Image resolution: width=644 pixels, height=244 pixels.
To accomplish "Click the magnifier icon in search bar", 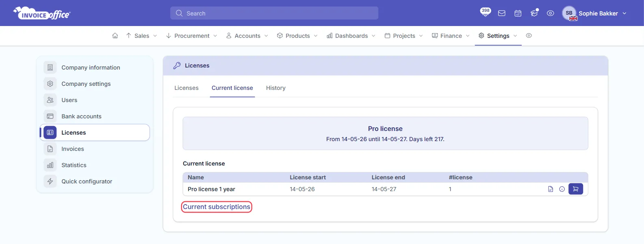I will pos(179,13).
